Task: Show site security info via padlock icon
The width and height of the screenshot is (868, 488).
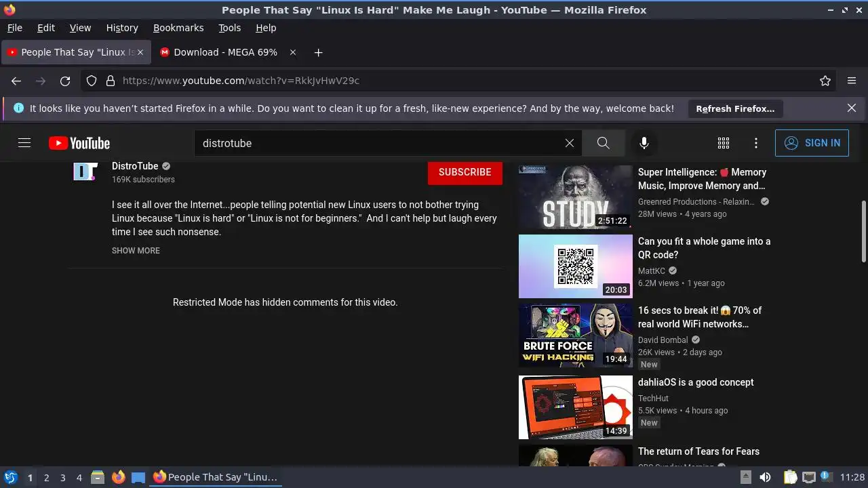Action: (x=111, y=81)
